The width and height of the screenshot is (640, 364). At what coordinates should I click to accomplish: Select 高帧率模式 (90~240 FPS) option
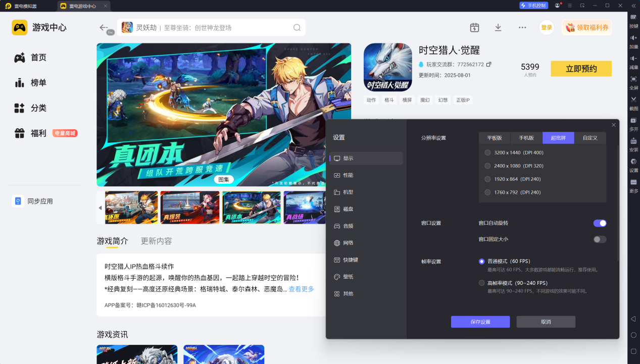481,283
